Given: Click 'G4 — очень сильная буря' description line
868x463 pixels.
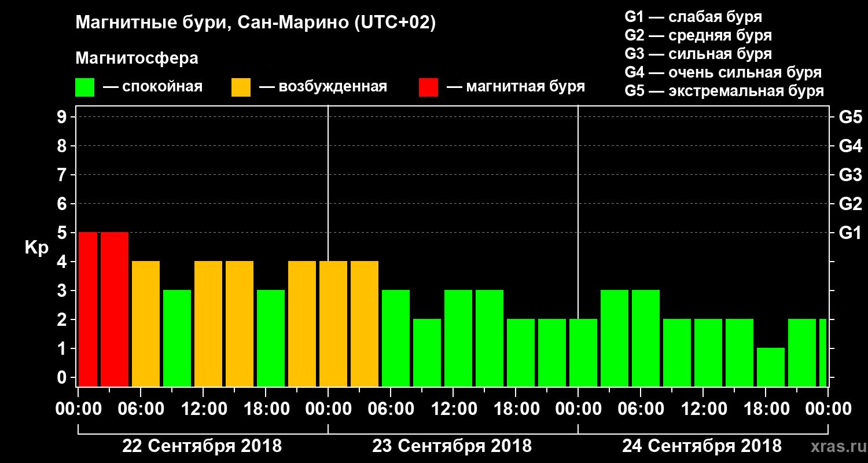Looking at the screenshot, I should click(x=723, y=72).
